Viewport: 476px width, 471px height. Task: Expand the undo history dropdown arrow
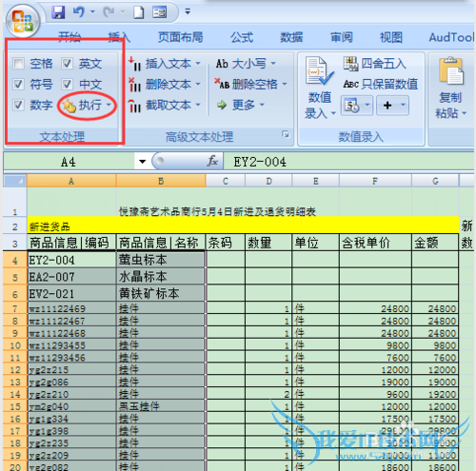[x=92, y=12]
